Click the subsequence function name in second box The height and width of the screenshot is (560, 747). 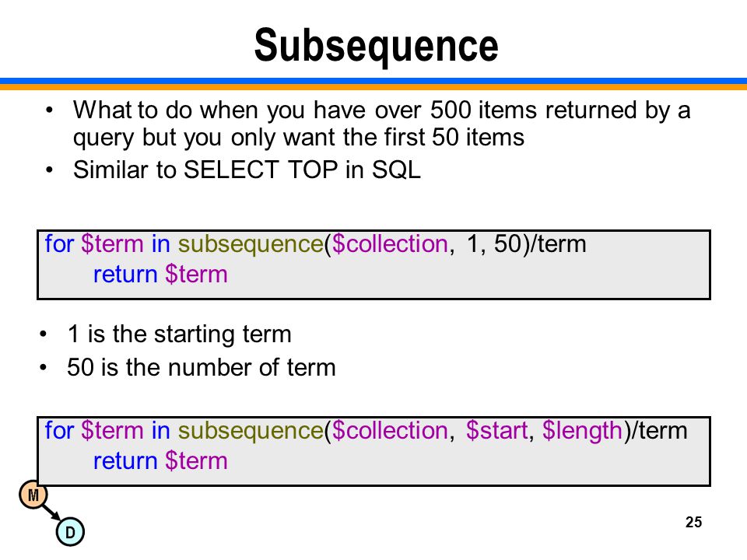tap(251, 430)
